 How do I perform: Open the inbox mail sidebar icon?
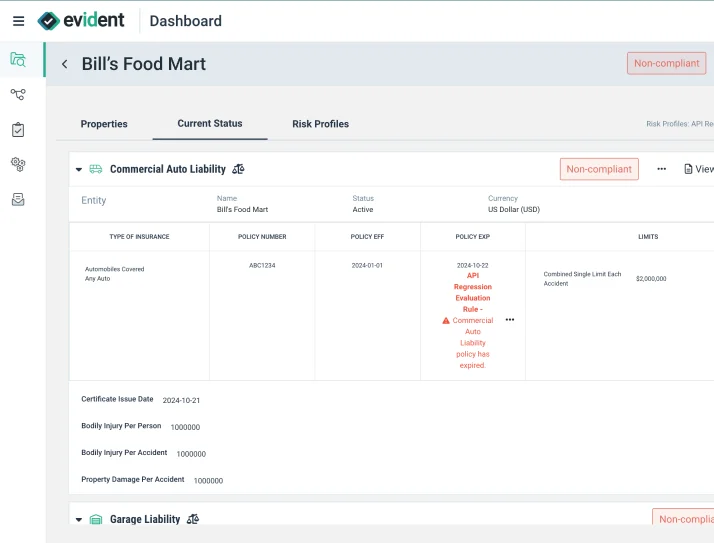18,199
